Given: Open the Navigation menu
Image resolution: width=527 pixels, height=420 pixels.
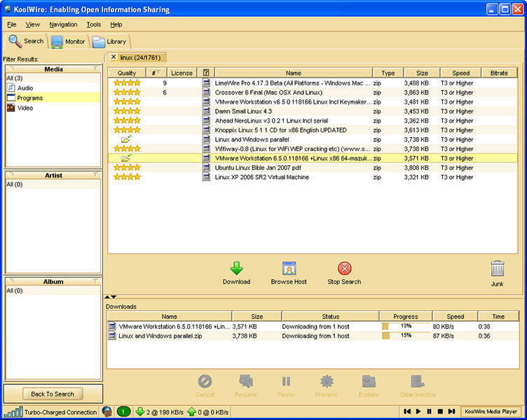Looking at the screenshot, I should (x=63, y=24).
